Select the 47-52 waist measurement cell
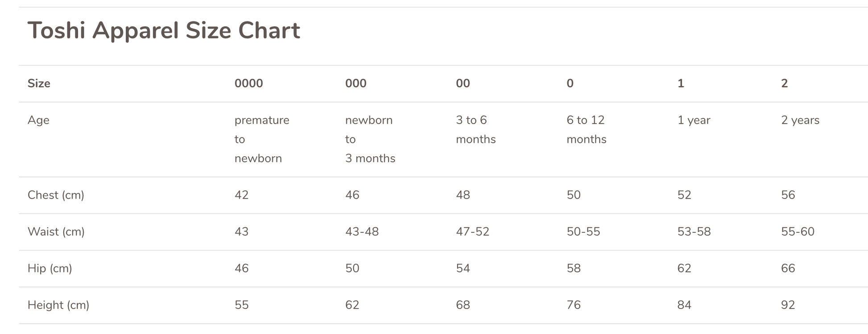Screen dimensions: 868x334 [472, 232]
